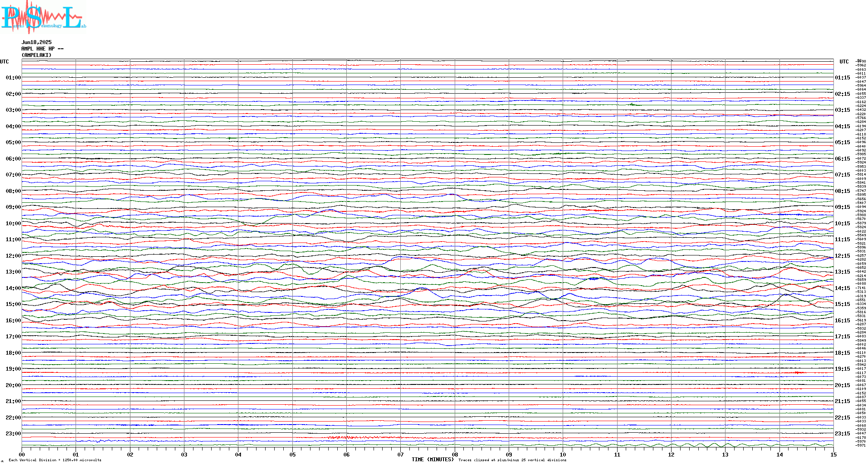Click the 21:15 label on right axis

[x=843, y=401]
